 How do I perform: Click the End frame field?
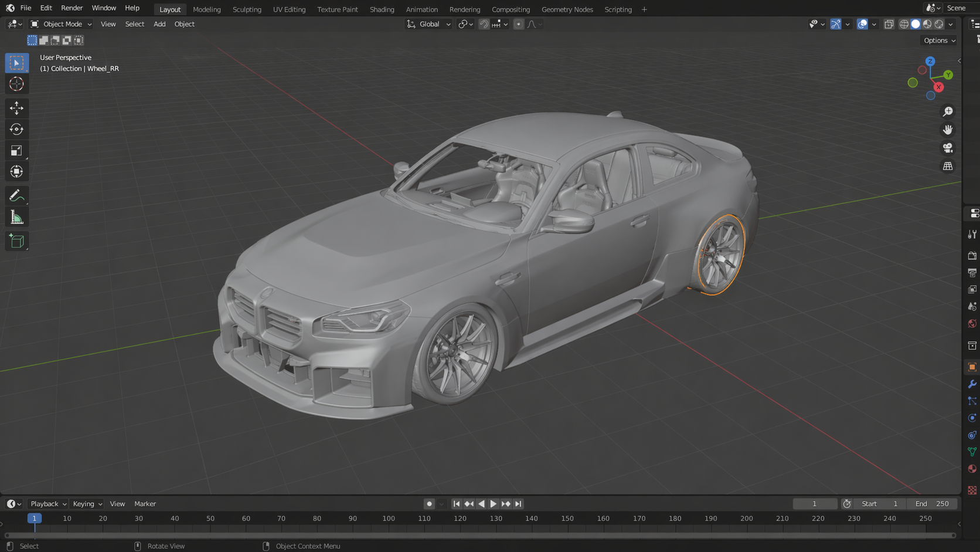(933, 504)
